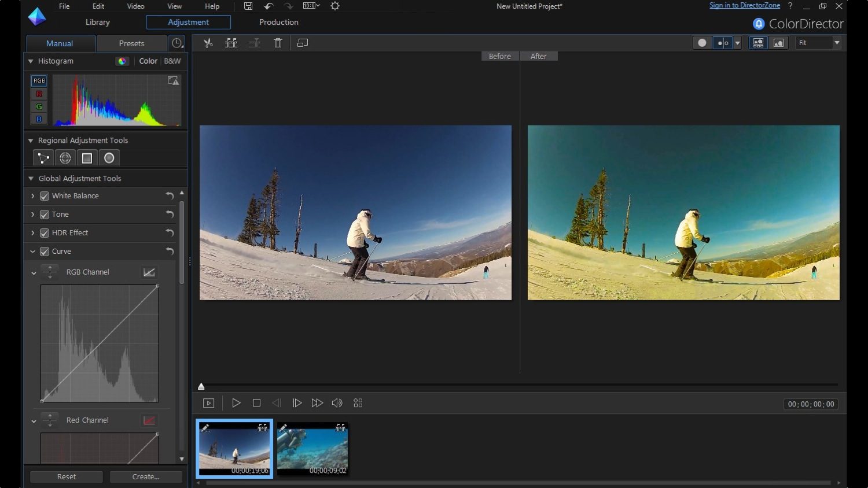The width and height of the screenshot is (868, 488).
Task: Open preferences gear icon
Action: pyautogui.click(x=335, y=6)
